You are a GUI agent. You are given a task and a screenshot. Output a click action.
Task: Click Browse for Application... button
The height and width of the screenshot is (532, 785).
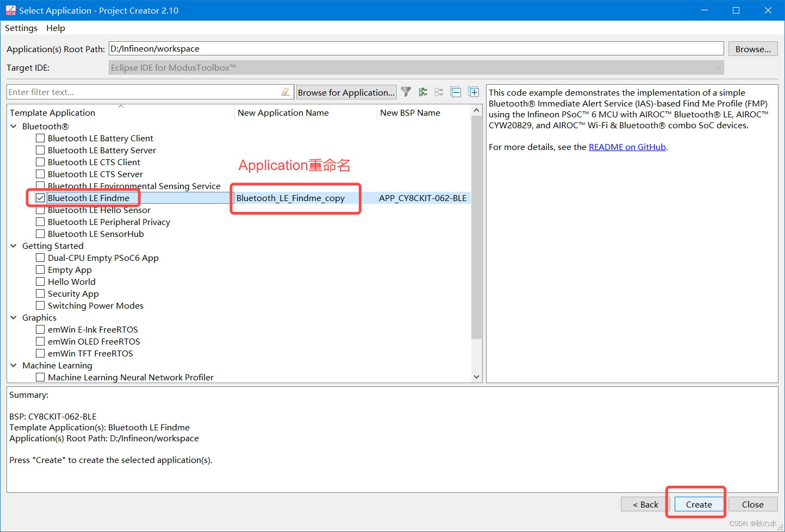click(x=346, y=92)
